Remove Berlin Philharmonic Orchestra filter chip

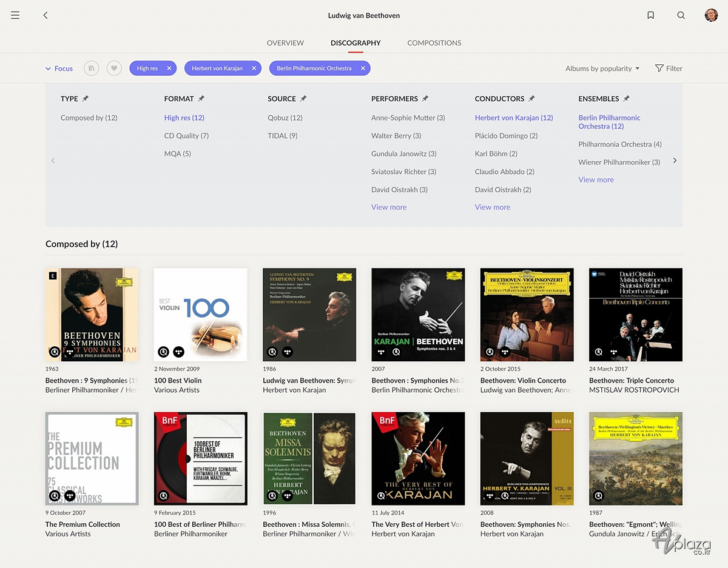click(x=363, y=68)
